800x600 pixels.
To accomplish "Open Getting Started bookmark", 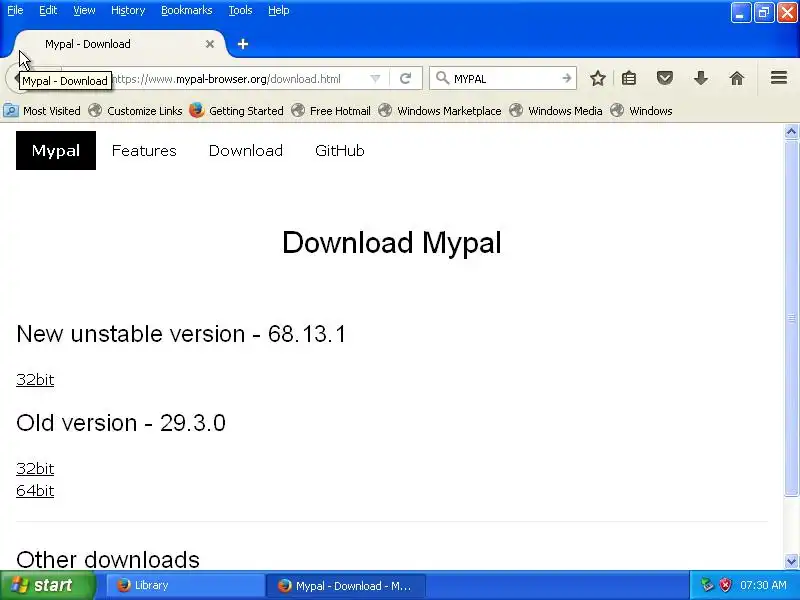I will tap(236, 111).
